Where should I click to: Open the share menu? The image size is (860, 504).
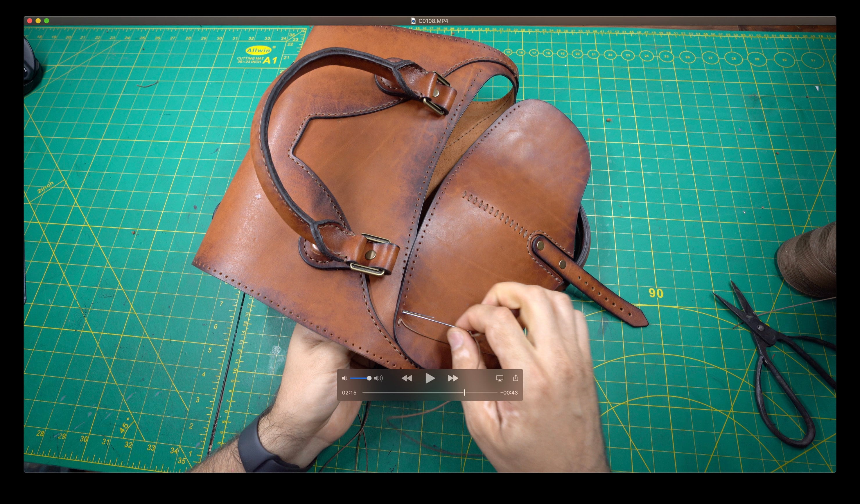tap(516, 378)
